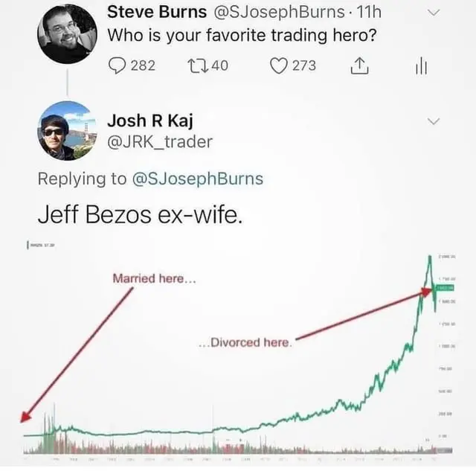The width and height of the screenshot is (476, 471).
Task: Click the share upload icon
Action: click(358, 66)
